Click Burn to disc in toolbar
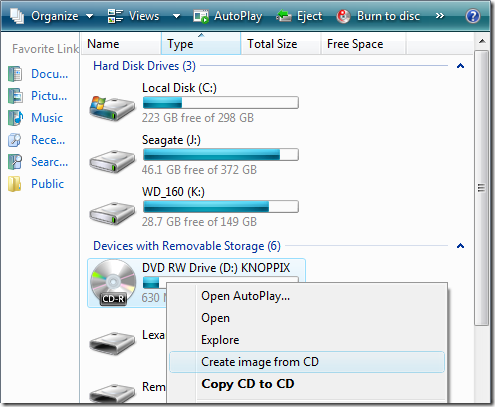Screen dimensions: 495x407 pos(378,16)
